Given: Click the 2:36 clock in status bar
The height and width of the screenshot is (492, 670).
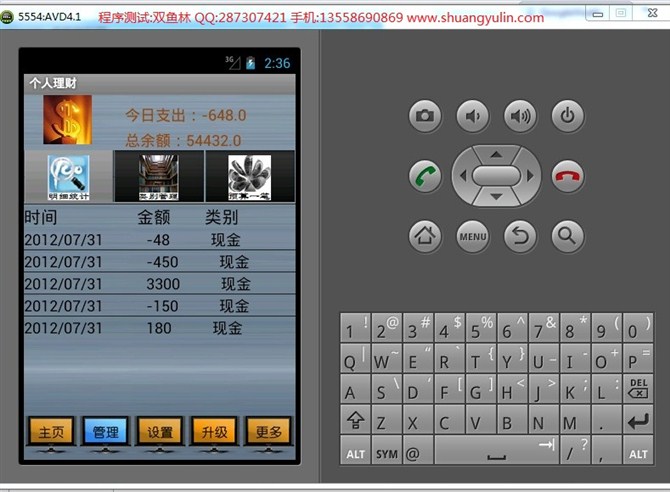Looking at the screenshot, I should click(277, 63).
